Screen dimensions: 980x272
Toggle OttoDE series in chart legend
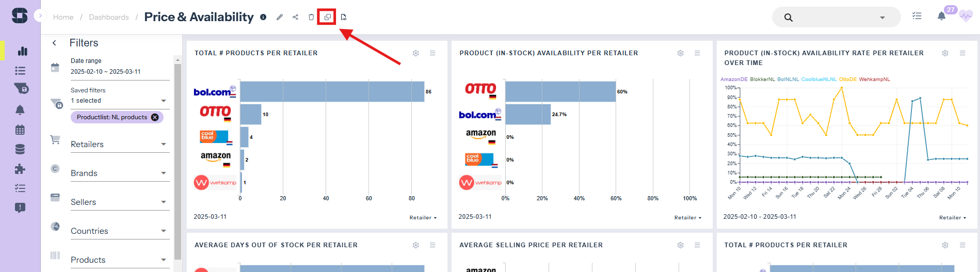[847, 79]
